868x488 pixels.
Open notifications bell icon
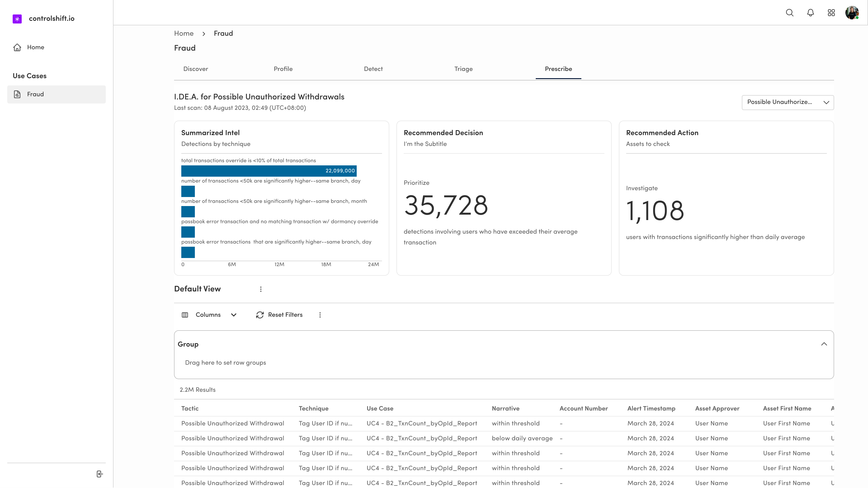pyautogui.click(x=810, y=13)
